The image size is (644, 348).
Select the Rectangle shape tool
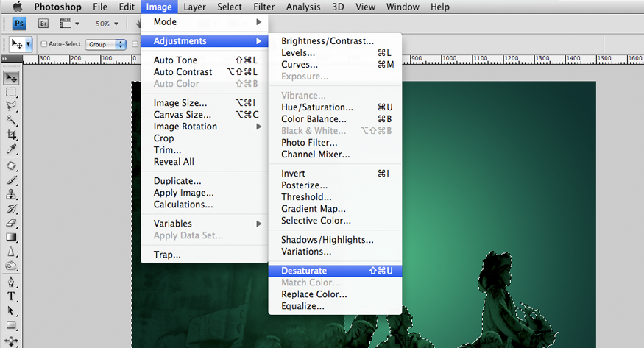pos(11,325)
